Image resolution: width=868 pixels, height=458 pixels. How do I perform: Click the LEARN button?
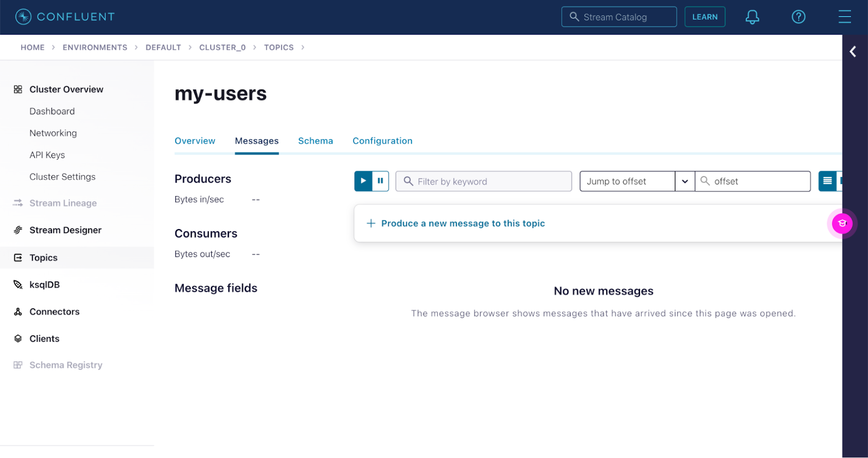[704, 17]
